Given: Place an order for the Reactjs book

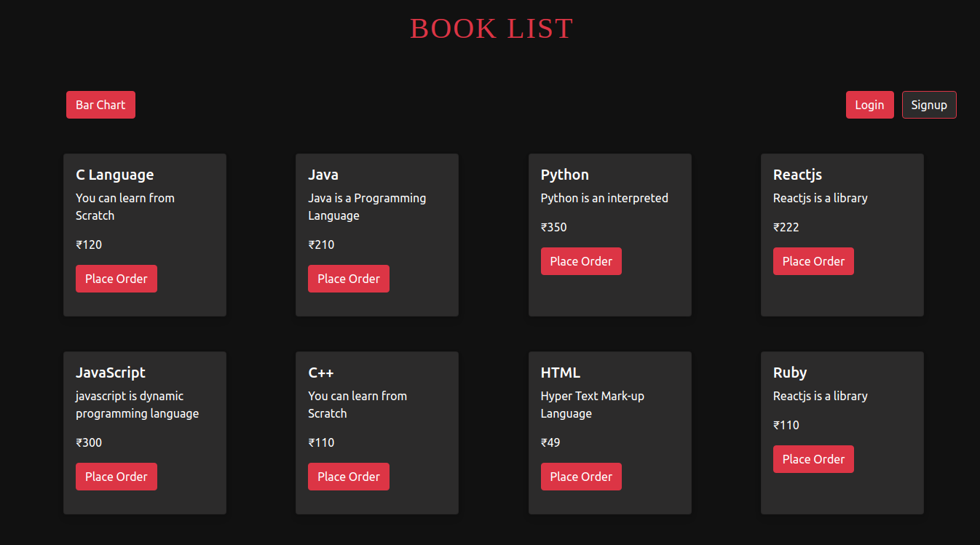Looking at the screenshot, I should pos(813,260).
